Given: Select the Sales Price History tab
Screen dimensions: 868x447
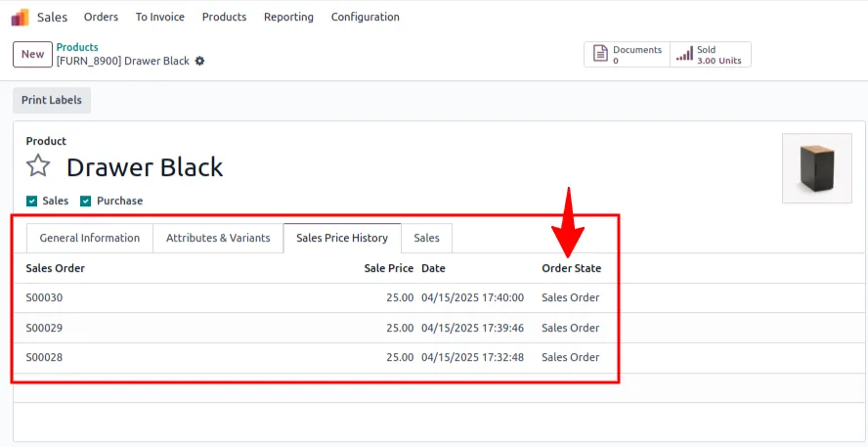Looking at the screenshot, I should (x=342, y=239).
